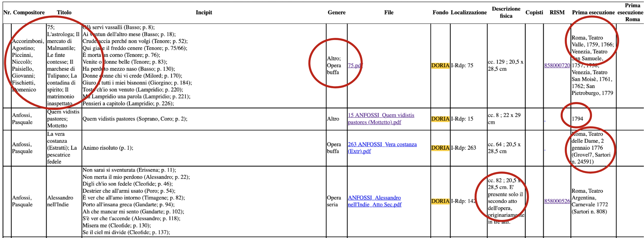Click the Genere column header
644x238 pixels.
pos(337,12)
